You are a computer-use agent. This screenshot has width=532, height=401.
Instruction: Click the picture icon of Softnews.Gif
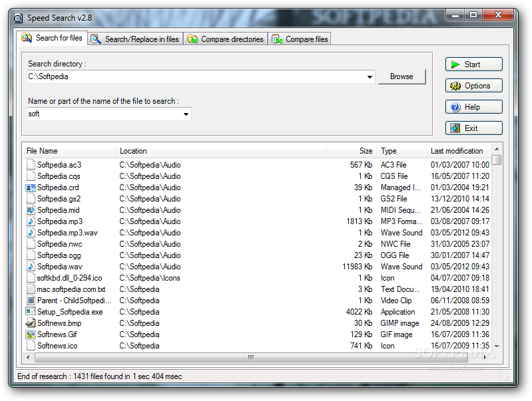pyautogui.click(x=31, y=334)
